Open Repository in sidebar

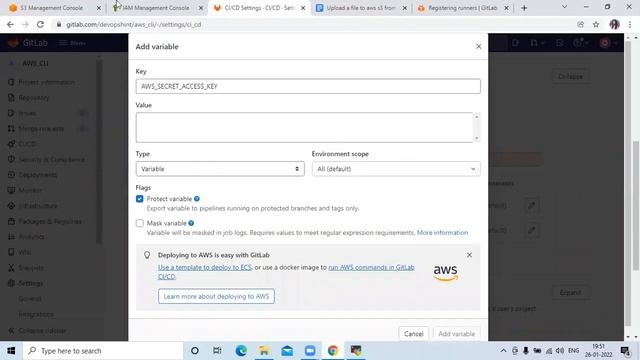(x=34, y=98)
